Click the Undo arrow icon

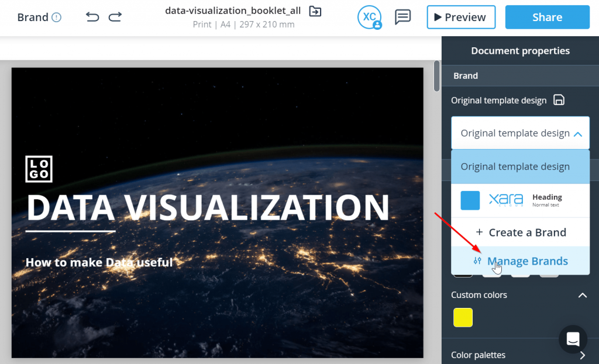pyautogui.click(x=92, y=17)
